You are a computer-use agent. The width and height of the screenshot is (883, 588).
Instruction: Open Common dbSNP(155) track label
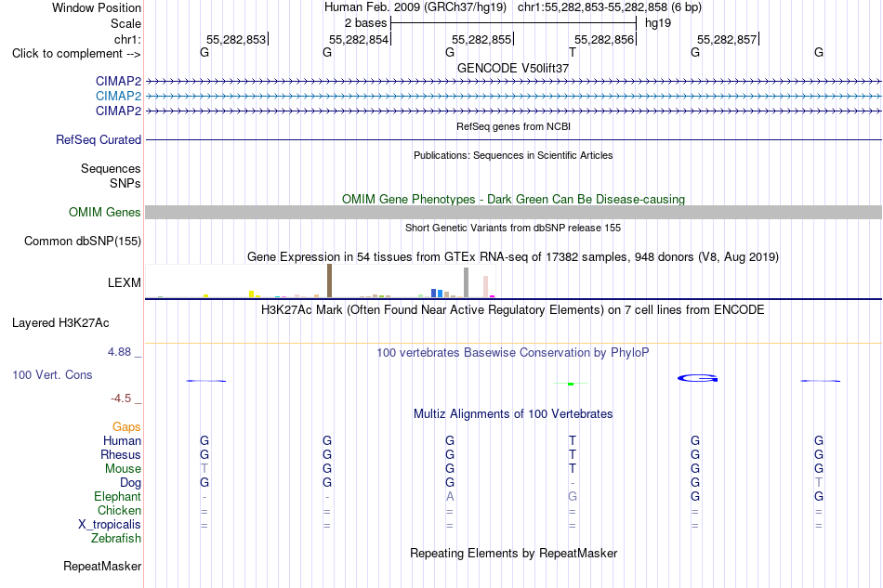coord(83,241)
